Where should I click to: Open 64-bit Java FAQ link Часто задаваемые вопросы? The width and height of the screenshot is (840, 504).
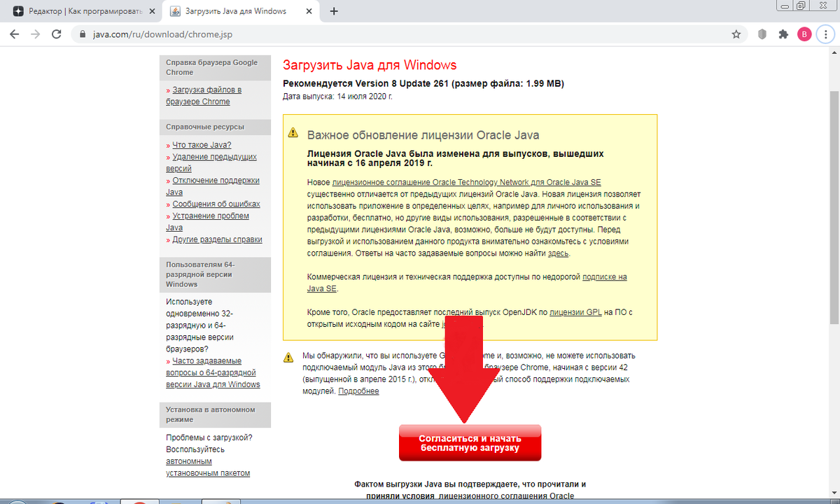point(213,372)
